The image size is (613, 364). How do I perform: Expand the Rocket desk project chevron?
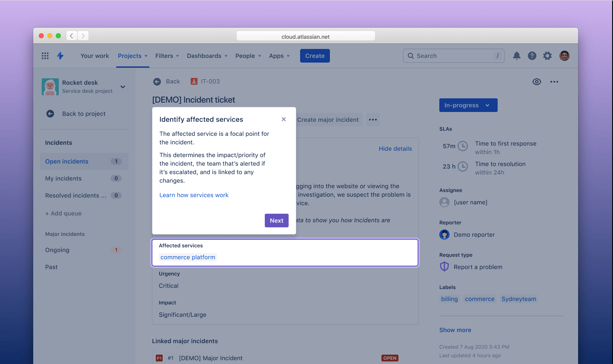click(x=123, y=86)
